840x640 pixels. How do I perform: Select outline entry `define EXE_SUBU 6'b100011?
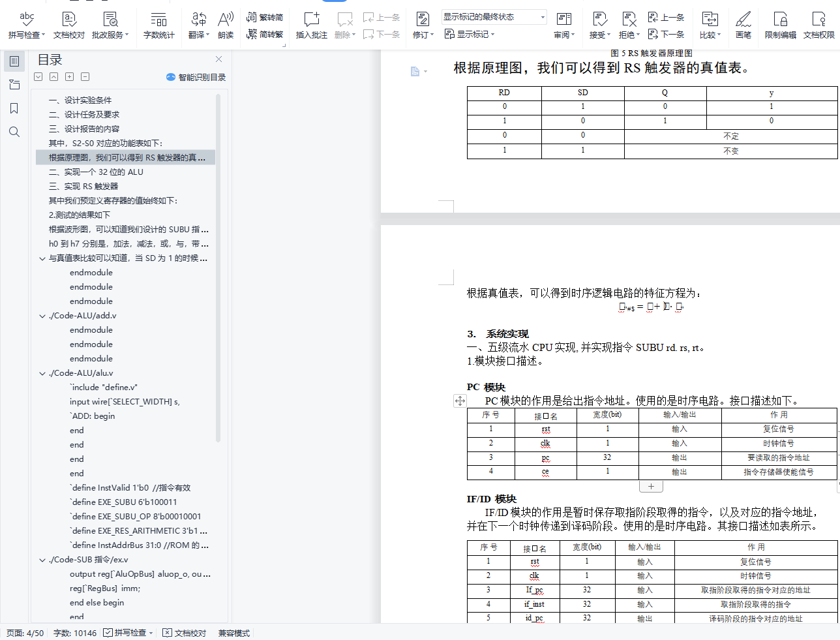[x=123, y=502]
